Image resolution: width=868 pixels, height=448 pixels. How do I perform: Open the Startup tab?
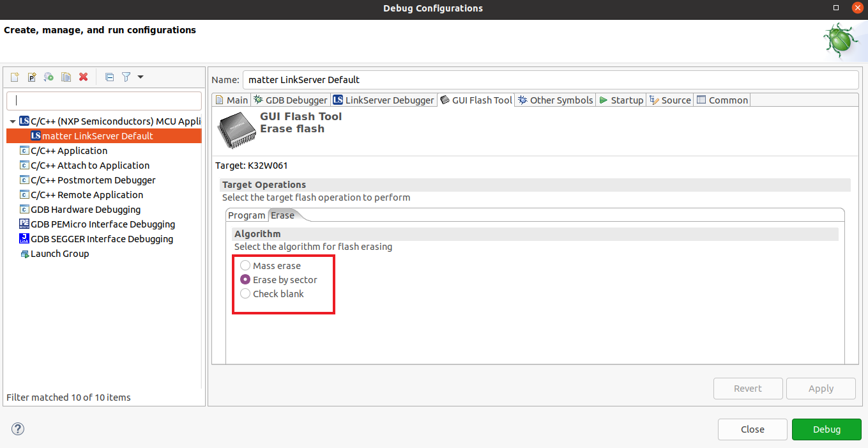[x=625, y=100]
